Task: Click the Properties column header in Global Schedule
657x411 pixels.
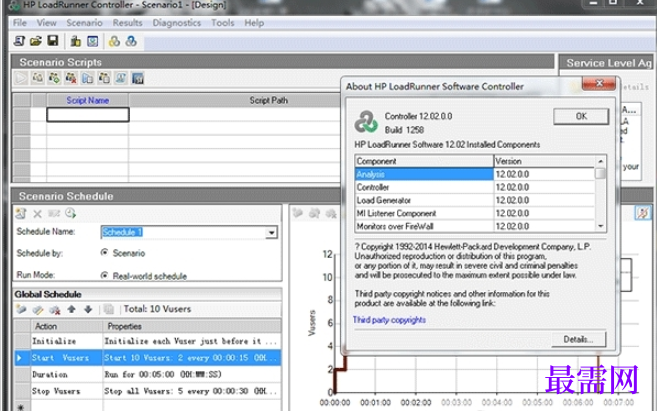Action: pos(192,326)
